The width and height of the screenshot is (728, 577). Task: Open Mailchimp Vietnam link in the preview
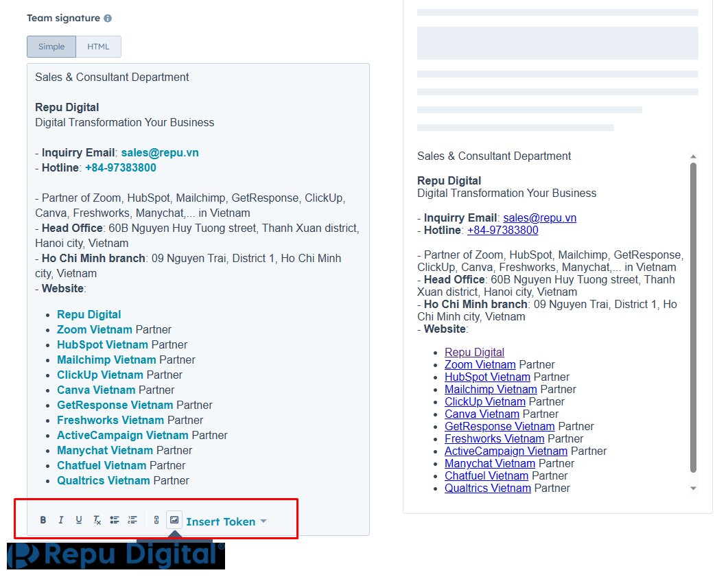[491, 389]
